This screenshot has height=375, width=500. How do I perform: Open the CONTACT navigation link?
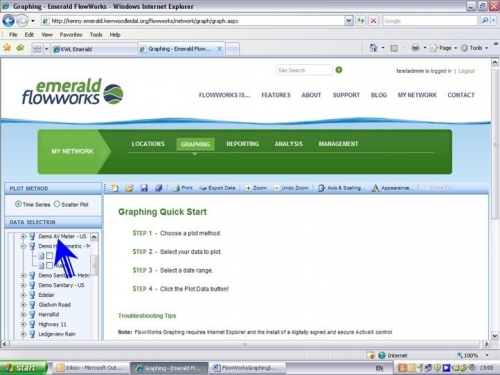tap(461, 95)
